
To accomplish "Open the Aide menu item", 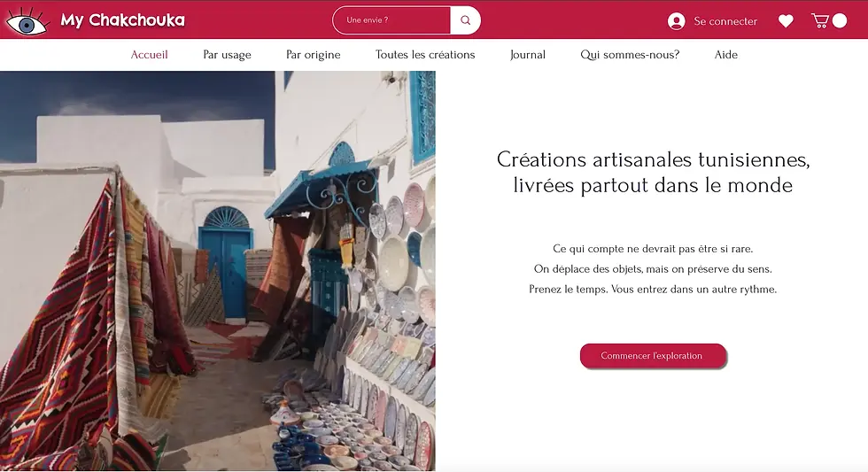I will point(725,54).
